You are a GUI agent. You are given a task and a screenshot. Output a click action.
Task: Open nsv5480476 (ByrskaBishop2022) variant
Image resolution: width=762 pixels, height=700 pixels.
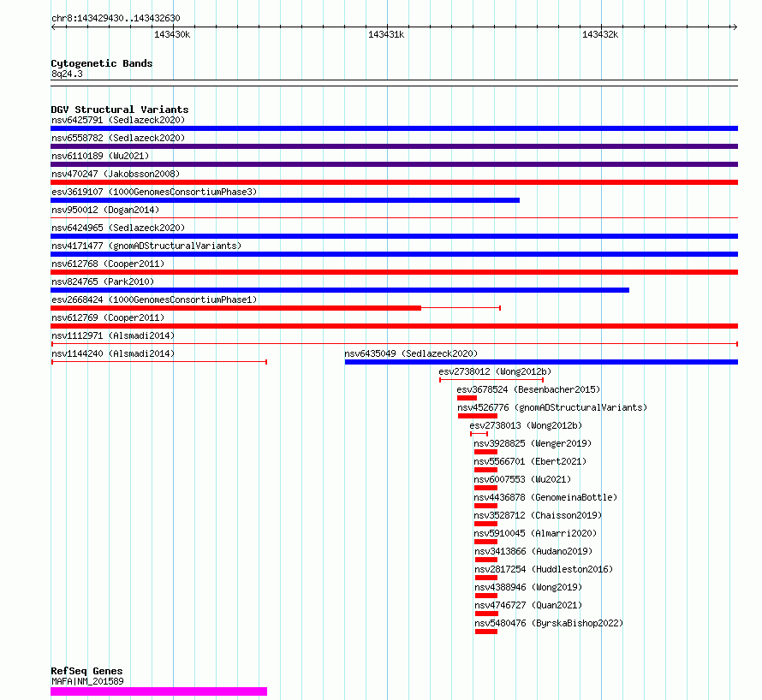tap(549, 623)
